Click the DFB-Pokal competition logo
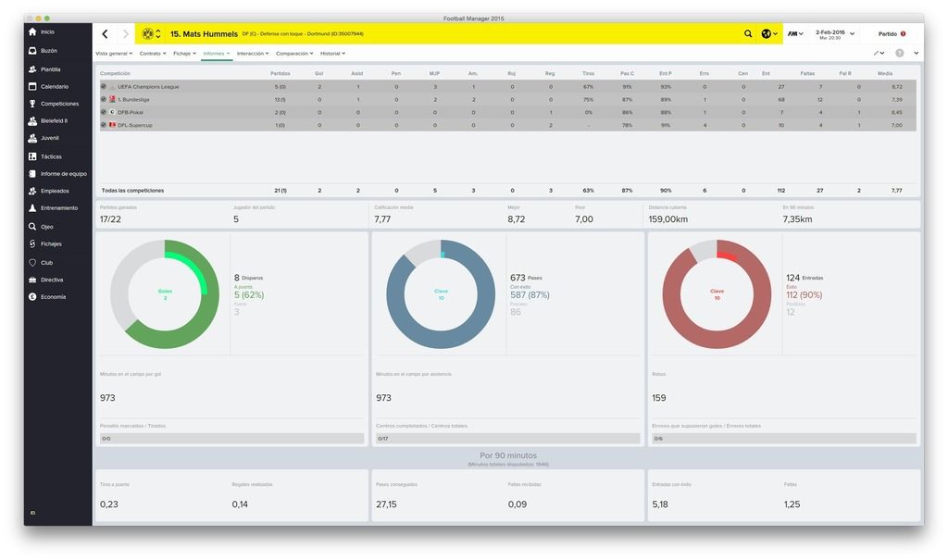The height and width of the screenshot is (560, 948). click(112, 112)
